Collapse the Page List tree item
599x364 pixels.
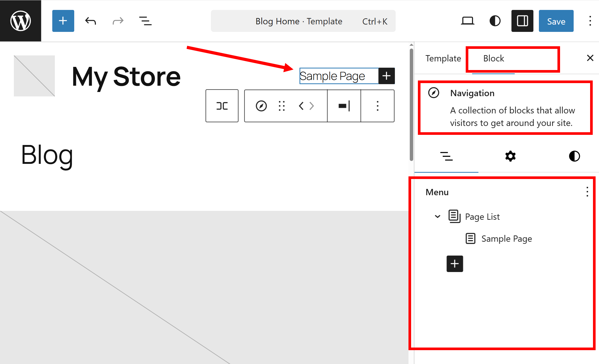pos(437,216)
